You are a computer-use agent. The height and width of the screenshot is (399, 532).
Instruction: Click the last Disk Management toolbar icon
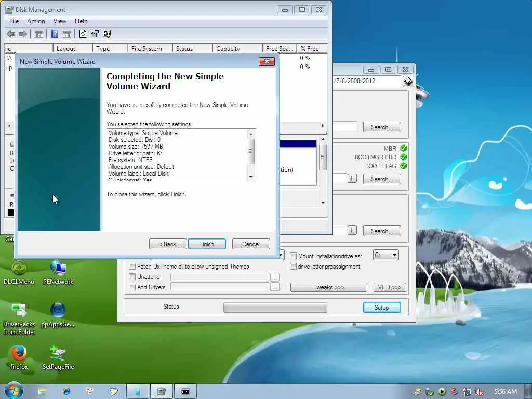pyautogui.click(x=107, y=34)
